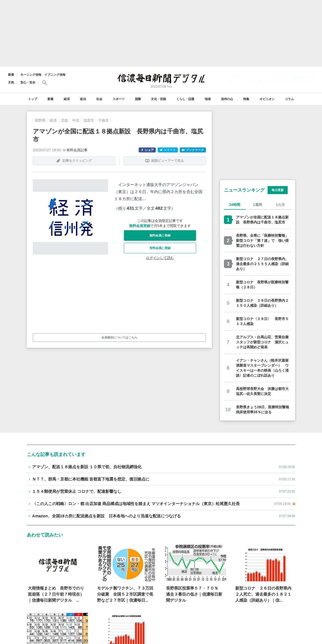Open 紙面ビューアーで見る button
Image resolution: width=322 pixels, height=644 pixels.
click(x=165, y=161)
